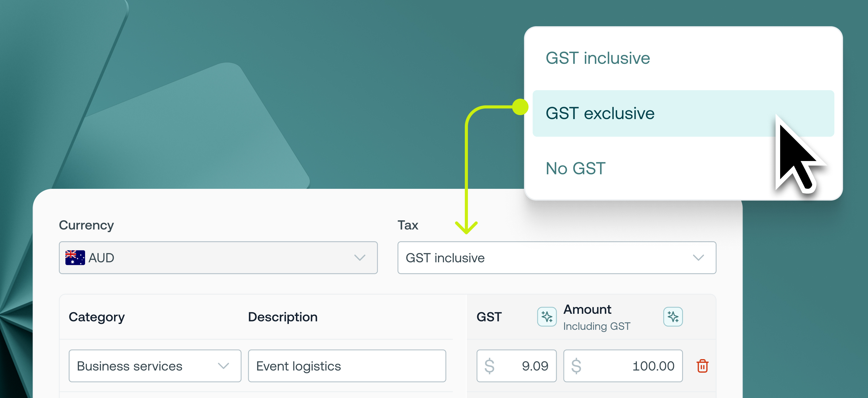
Task: Click the GST column header label
Action: coord(489,317)
